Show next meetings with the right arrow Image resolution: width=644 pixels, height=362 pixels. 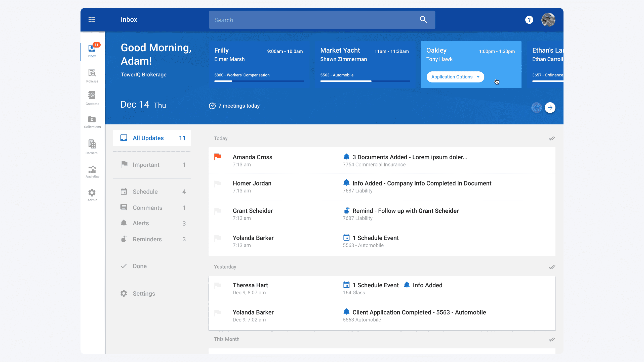tap(550, 108)
